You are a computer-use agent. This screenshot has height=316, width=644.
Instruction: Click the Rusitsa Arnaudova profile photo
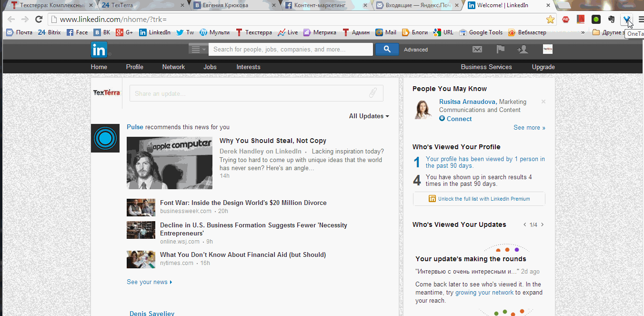pyautogui.click(x=423, y=109)
